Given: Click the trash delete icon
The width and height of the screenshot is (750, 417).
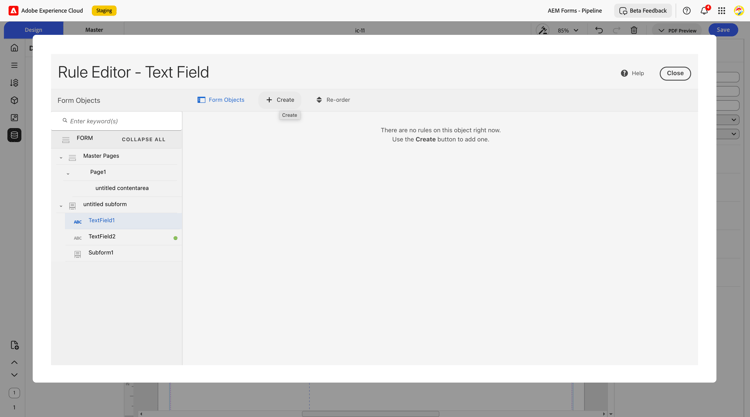Looking at the screenshot, I should click(634, 30).
